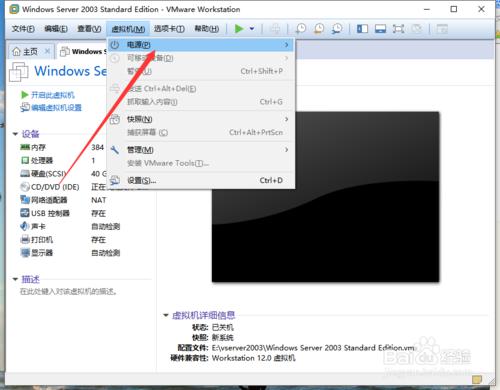Click the 硬件兼容性 Workstation 12.0 text
Screen dimensions: 500x390
coord(233,358)
